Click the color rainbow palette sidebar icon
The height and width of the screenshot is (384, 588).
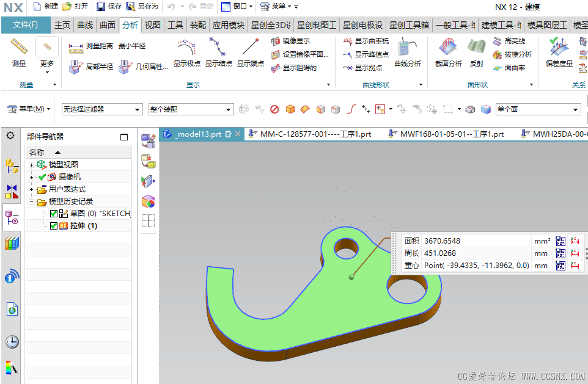click(12, 368)
